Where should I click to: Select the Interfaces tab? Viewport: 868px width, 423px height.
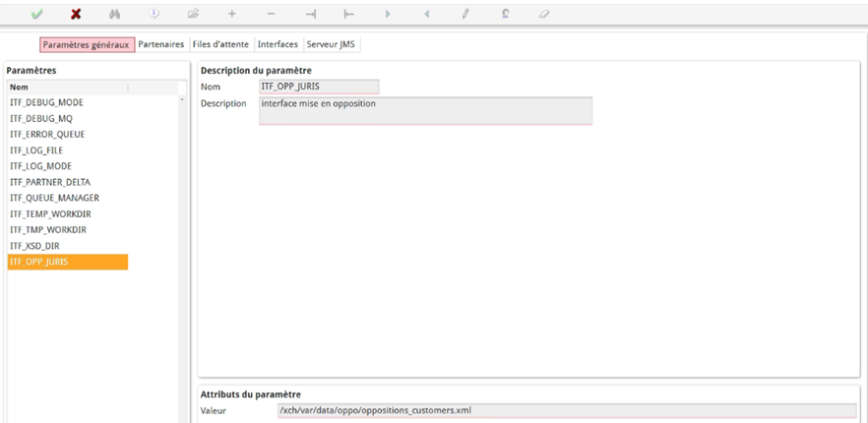tap(278, 44)
